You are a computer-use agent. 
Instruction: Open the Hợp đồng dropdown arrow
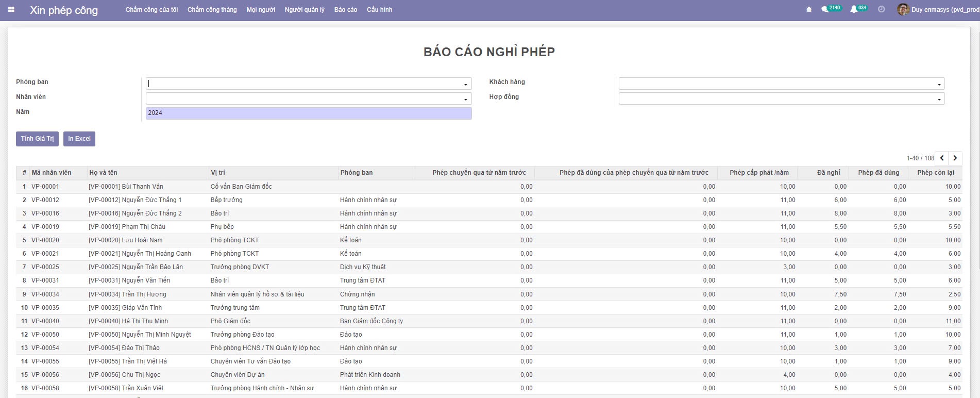click(939, 99)
